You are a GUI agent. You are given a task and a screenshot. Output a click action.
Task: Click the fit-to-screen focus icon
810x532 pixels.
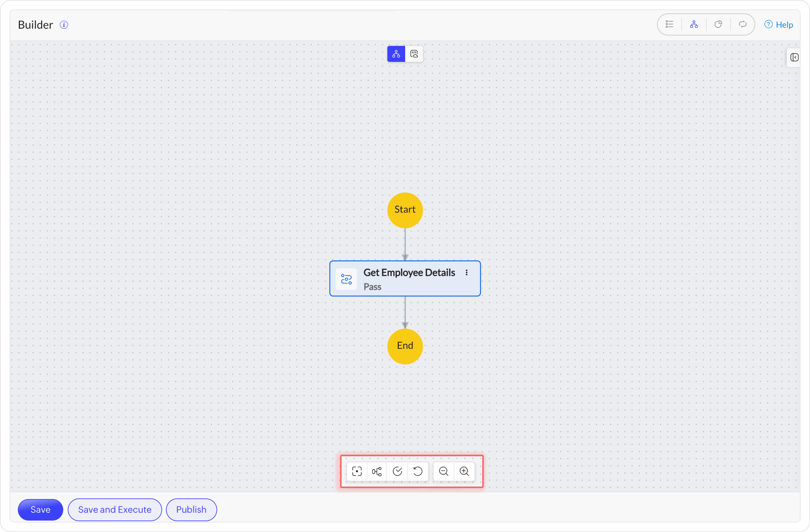(357, 471)
